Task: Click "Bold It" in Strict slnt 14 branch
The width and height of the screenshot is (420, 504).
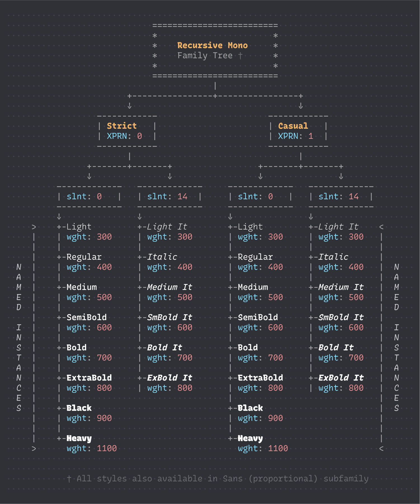Action: (165, 348)
